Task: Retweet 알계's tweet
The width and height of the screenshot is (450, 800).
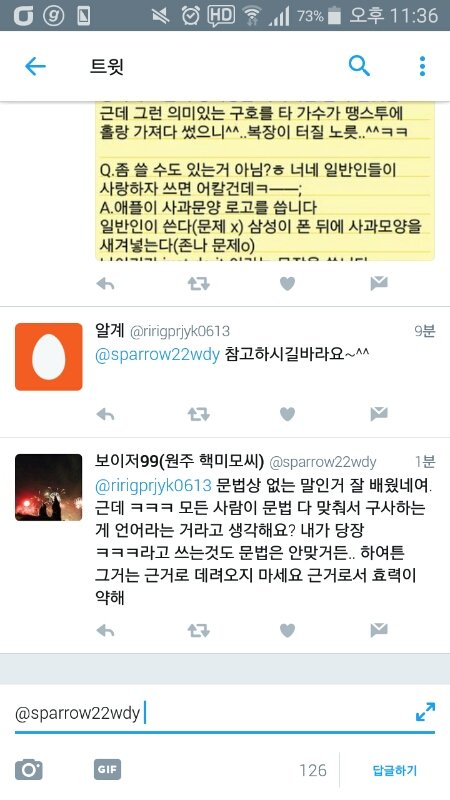Action: point(198,414)
